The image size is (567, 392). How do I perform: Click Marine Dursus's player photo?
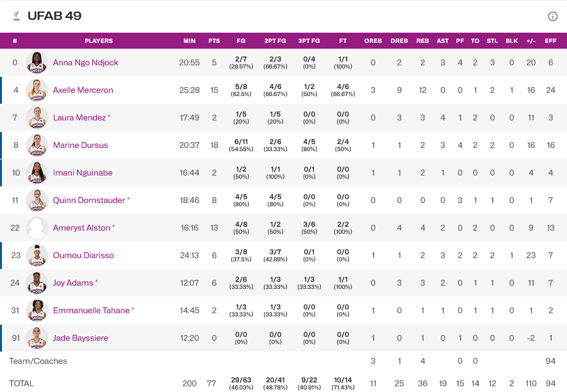pyautogui.click(x=37, y=145)
